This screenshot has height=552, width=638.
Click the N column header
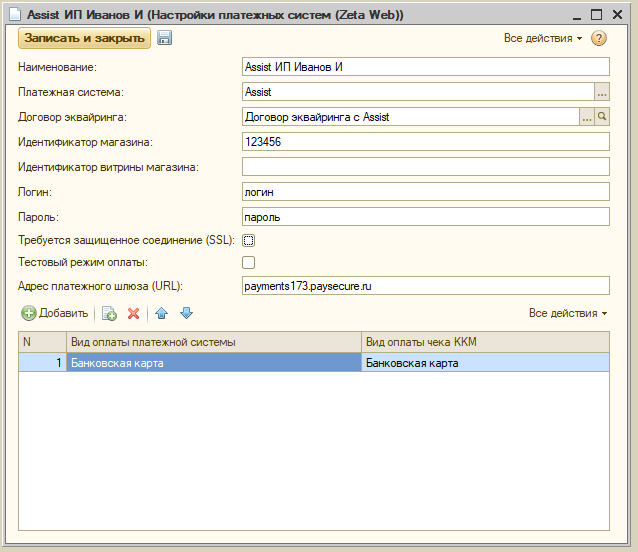tap(42, 342)
